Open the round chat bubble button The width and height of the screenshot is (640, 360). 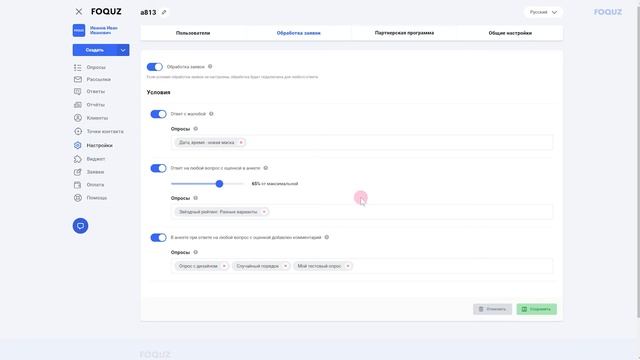point(80,226)
